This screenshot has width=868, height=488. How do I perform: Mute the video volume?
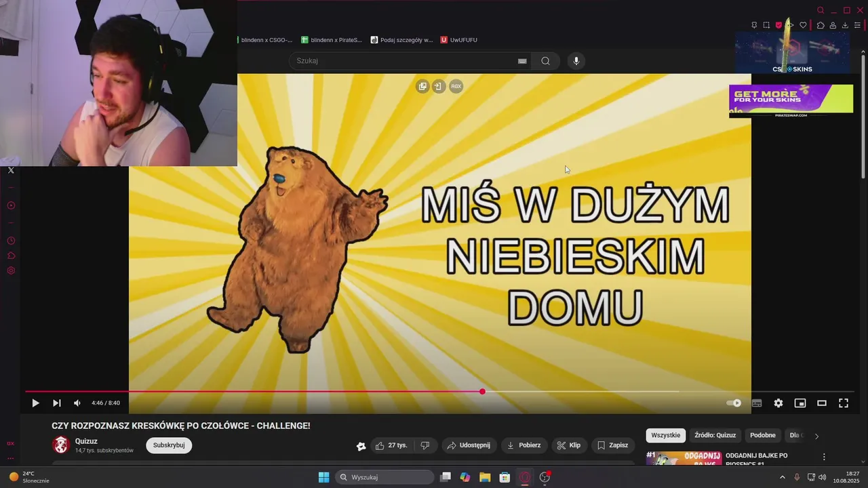pos(77,403)
